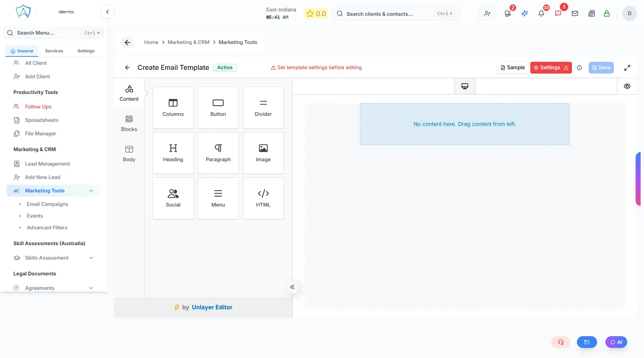
Task: Open the notifications bell
Action: [541, 13]
